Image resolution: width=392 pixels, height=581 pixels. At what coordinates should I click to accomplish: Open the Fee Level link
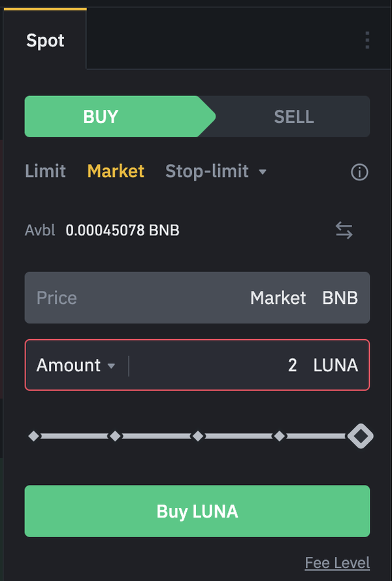click(x=337, y=563)
